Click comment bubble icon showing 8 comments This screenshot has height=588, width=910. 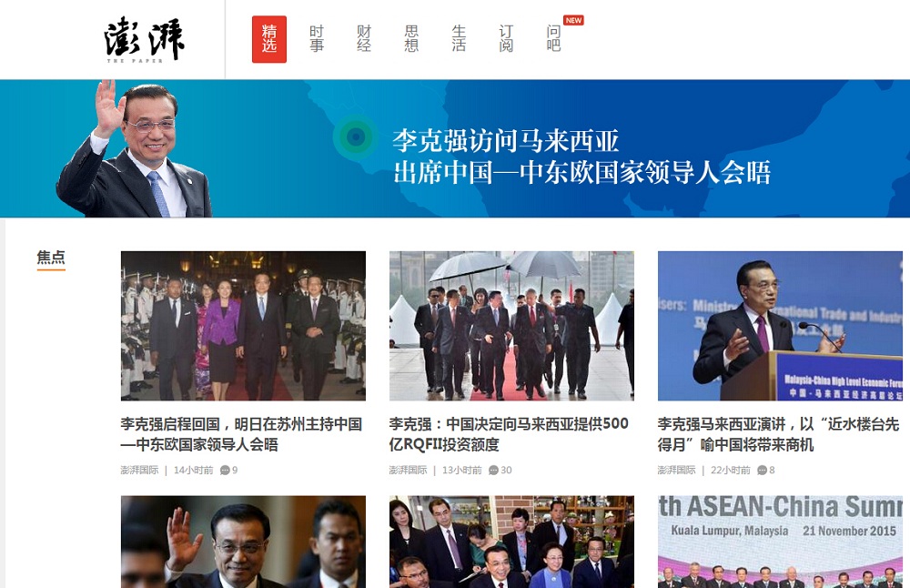(762, 471)
